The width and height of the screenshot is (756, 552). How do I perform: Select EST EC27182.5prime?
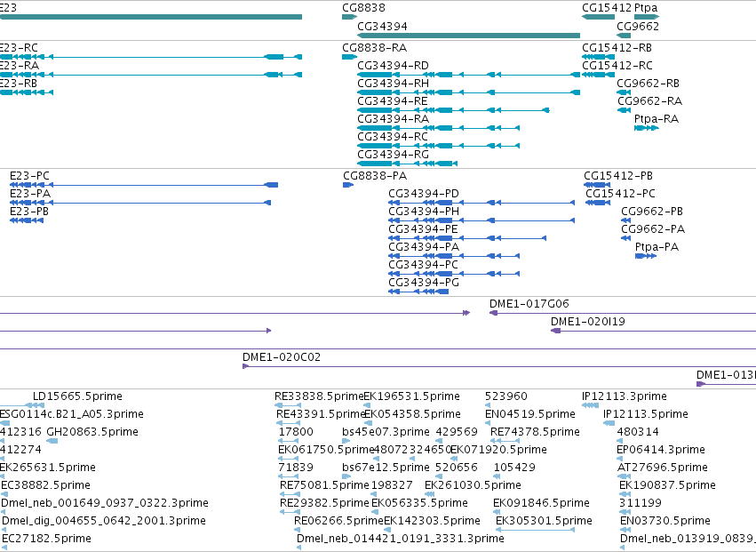pyautogui.click(x=46, y=539)
